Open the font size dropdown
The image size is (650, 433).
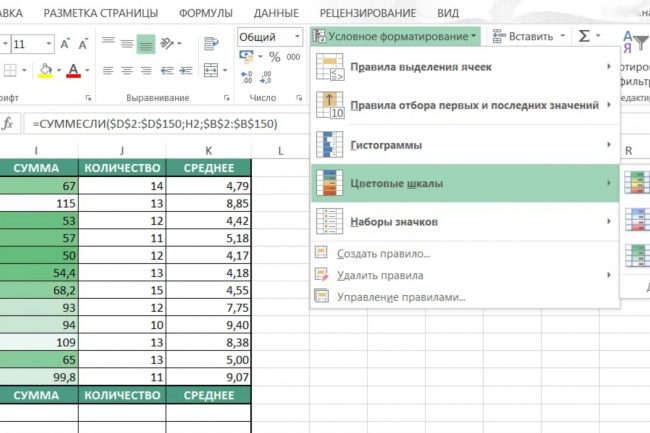click(x=50, y=44)
